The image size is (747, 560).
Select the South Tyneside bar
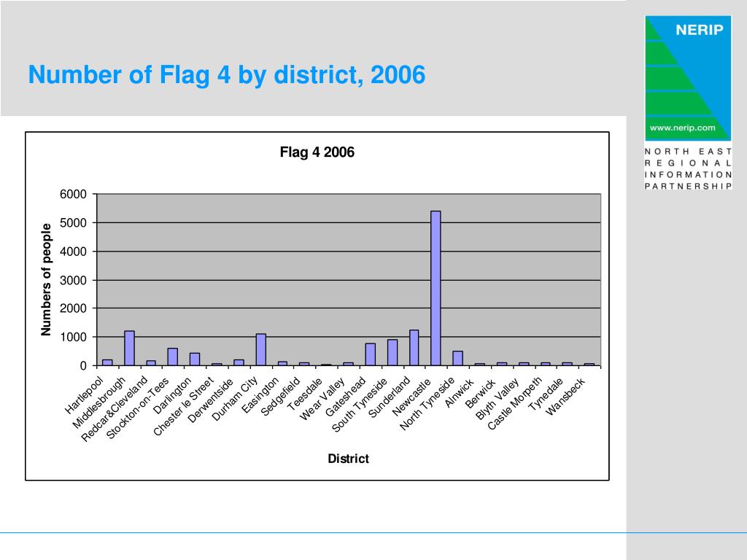(392, 352)
